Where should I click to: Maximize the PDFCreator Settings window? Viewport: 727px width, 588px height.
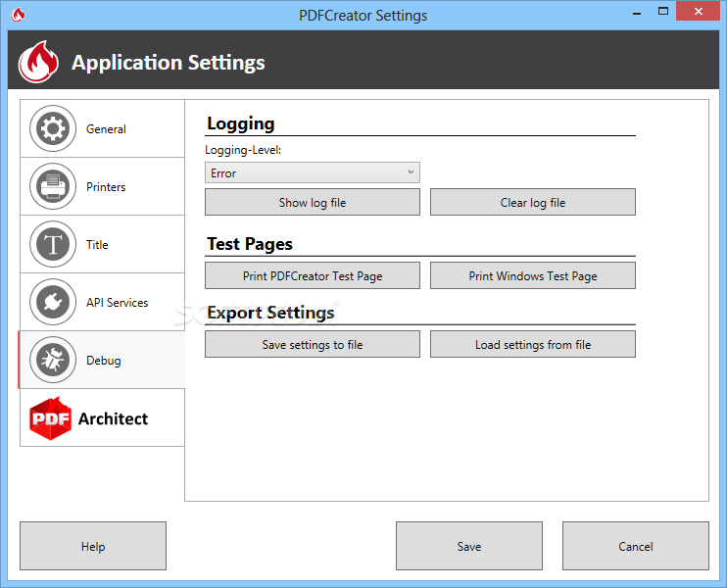click(663, 12)
